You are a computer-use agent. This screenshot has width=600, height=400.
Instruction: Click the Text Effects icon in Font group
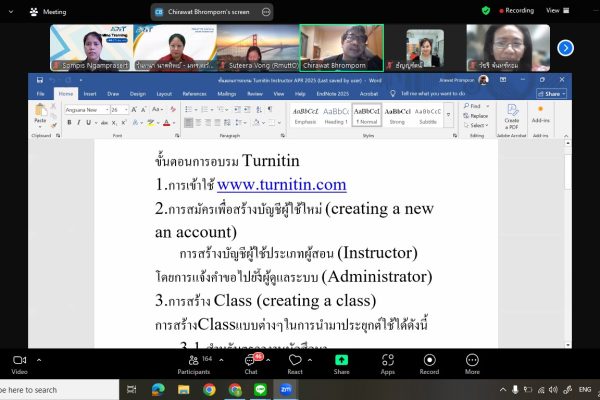pyautogui.click(x=135, y=123)
